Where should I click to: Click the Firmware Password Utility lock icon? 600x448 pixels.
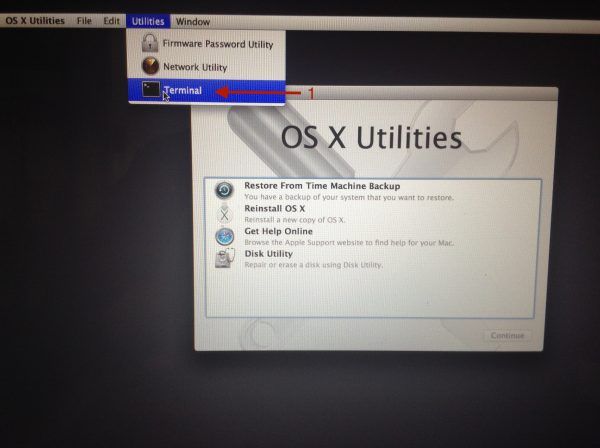tap(149, 44)
